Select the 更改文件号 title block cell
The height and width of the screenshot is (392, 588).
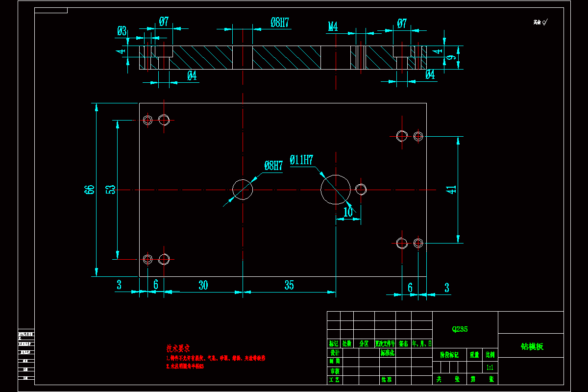(x=385, y=344)
